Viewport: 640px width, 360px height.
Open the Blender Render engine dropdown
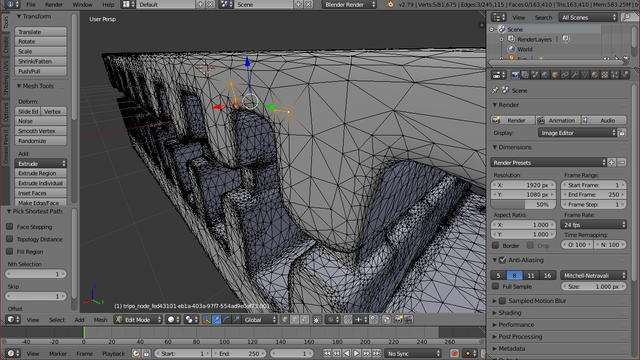pyautogui.click(x=349, y=4)
